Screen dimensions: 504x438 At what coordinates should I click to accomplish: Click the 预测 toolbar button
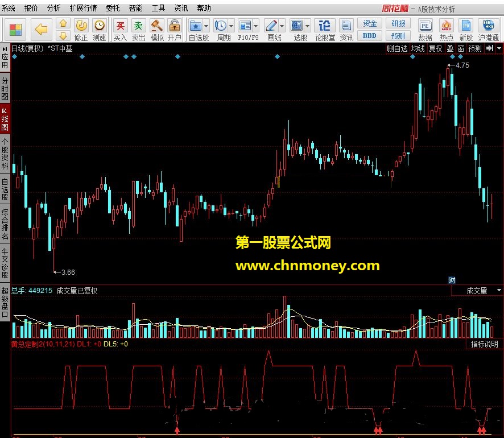click(x=398, y=36)
